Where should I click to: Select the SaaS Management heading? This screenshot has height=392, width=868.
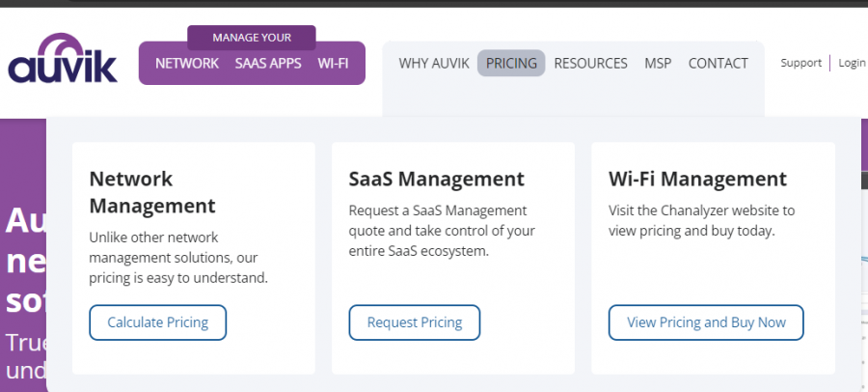point(436,179)
